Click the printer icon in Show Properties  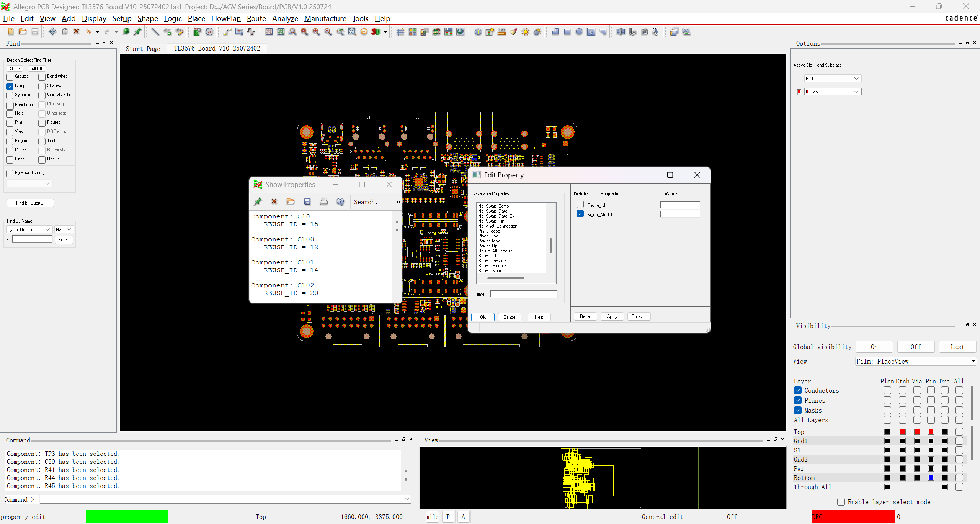pos(324,201)
